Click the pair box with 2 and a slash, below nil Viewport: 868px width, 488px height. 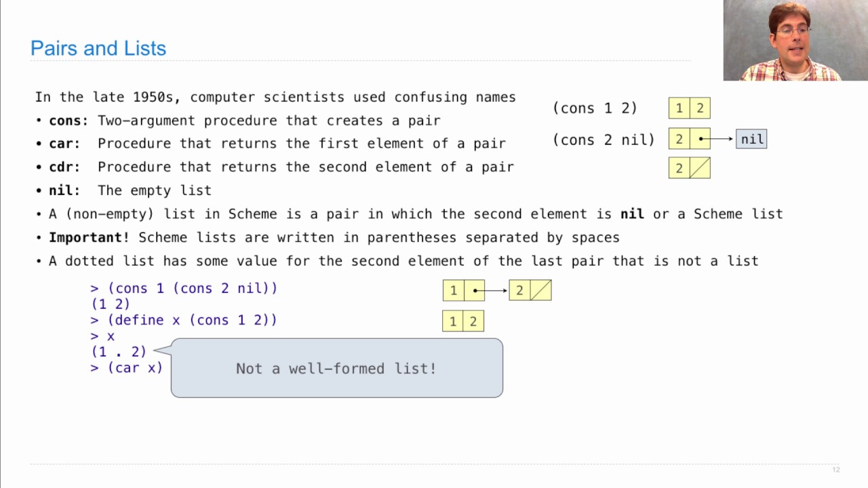(689, 168)
